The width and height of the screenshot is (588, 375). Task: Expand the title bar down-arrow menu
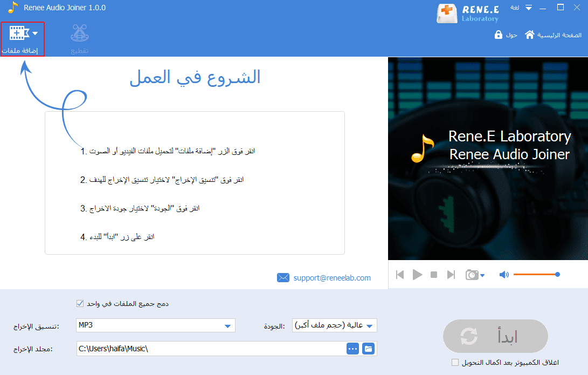coord(529,8)
